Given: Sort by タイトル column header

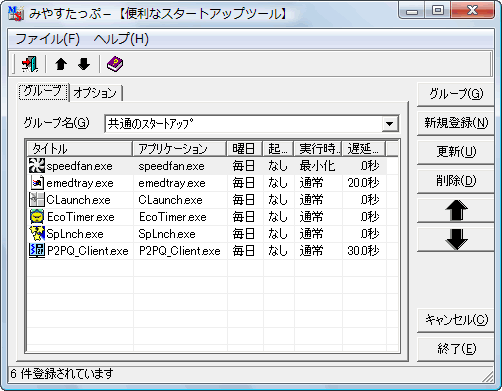Looking at the screenshot, I should (79, 149).
